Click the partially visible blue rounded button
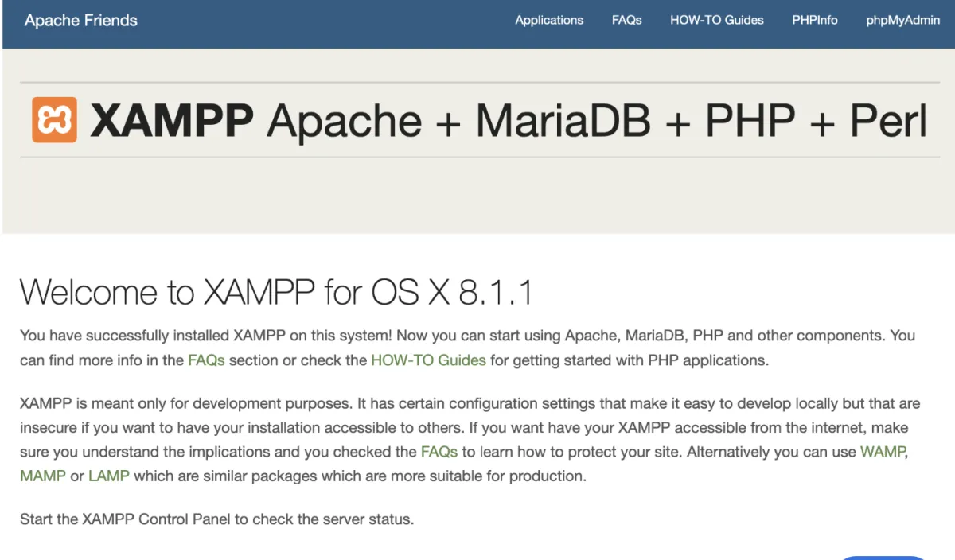This screenshot has height=560, width=955. (883, 558)
